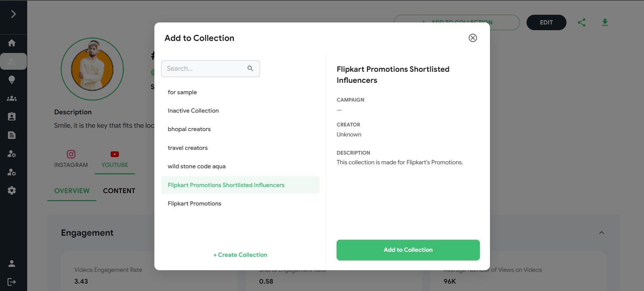644x291 pixels.
Task: Select the "Flipkart Promotions" collection
Action: coord(195,203)
